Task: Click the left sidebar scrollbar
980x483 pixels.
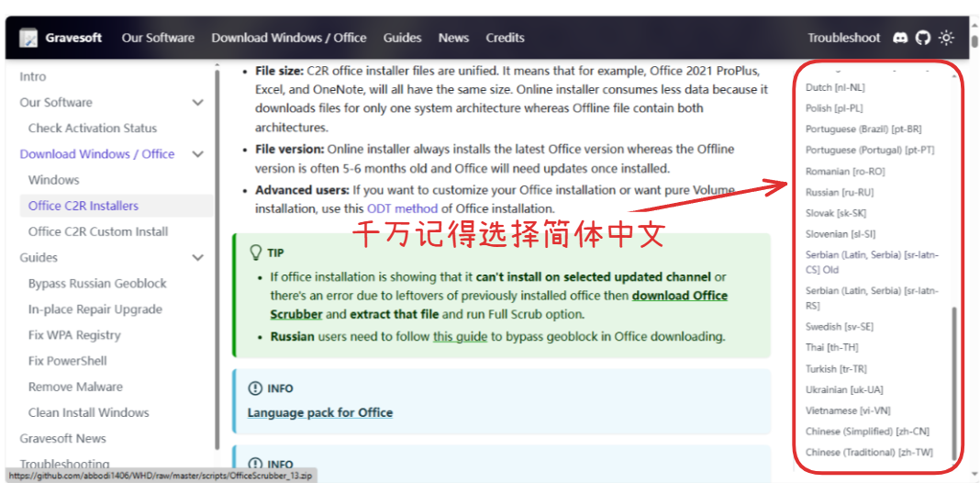Action: point(217,260)
